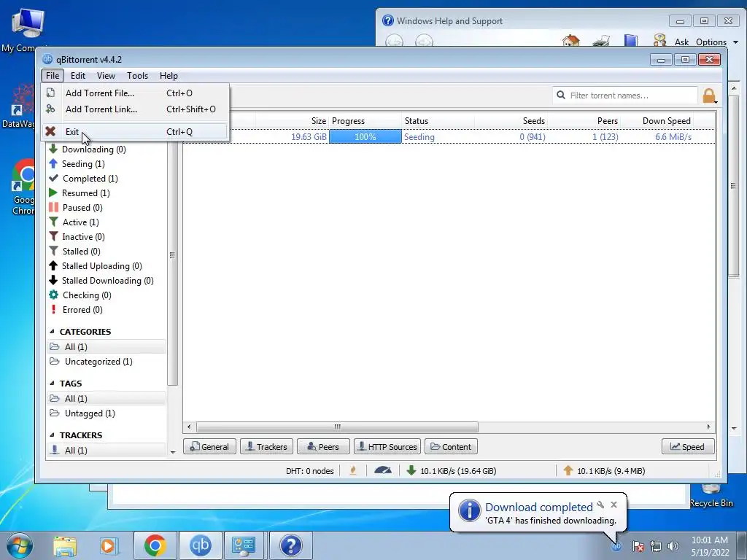Screen dimensions: 747x560
Task: Click the horizontal scrollbar thumb in torrent list
Action: (x=337, y=427)
